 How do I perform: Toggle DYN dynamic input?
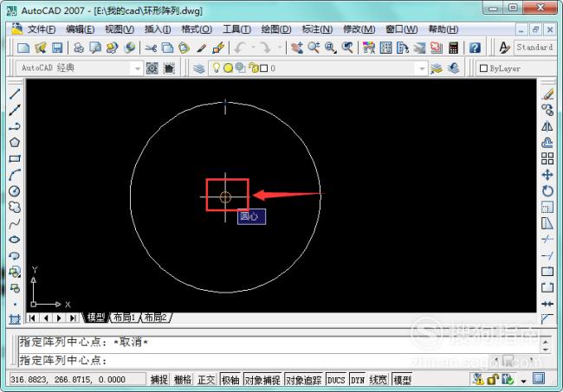tap(357, 380)
